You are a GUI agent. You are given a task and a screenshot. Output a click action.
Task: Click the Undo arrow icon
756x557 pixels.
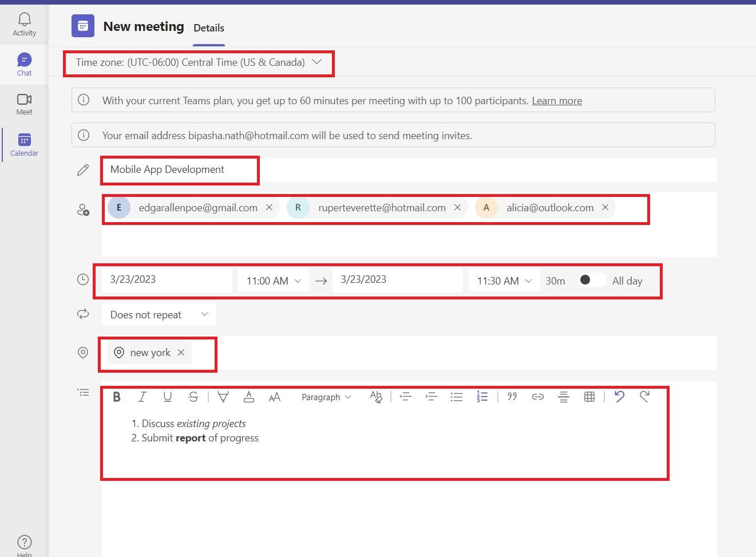(619, 396)
